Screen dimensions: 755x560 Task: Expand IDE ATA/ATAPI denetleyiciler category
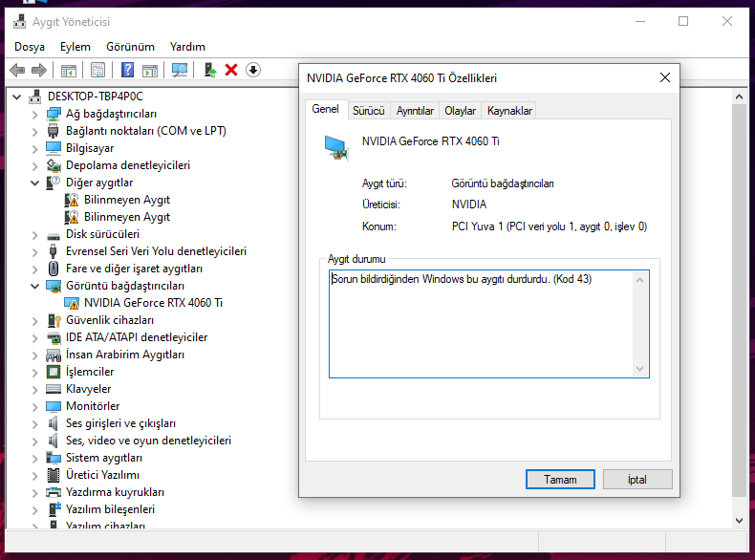click(34, 338)
